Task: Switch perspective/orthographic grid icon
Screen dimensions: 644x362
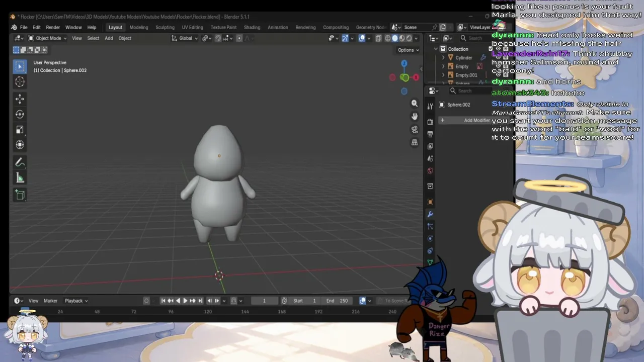Action: click(415, 142)
